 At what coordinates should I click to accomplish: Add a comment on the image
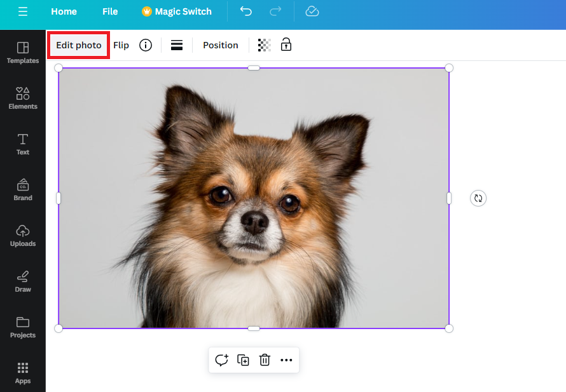[x=221, y=360]
